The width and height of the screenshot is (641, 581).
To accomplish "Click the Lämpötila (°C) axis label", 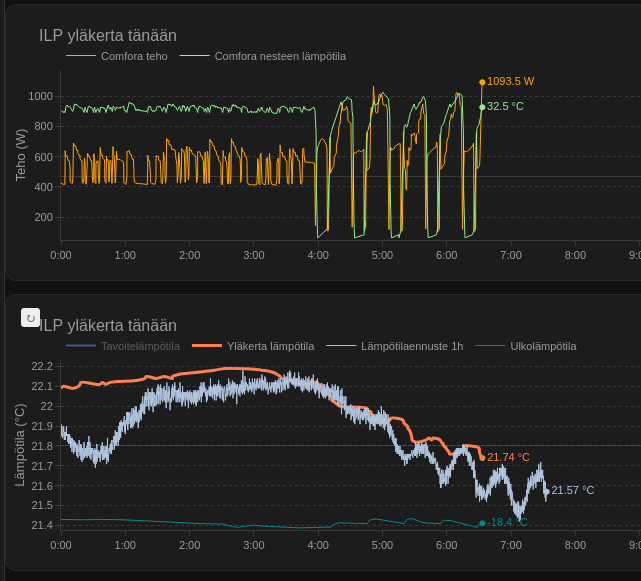I will click(21, 445).
